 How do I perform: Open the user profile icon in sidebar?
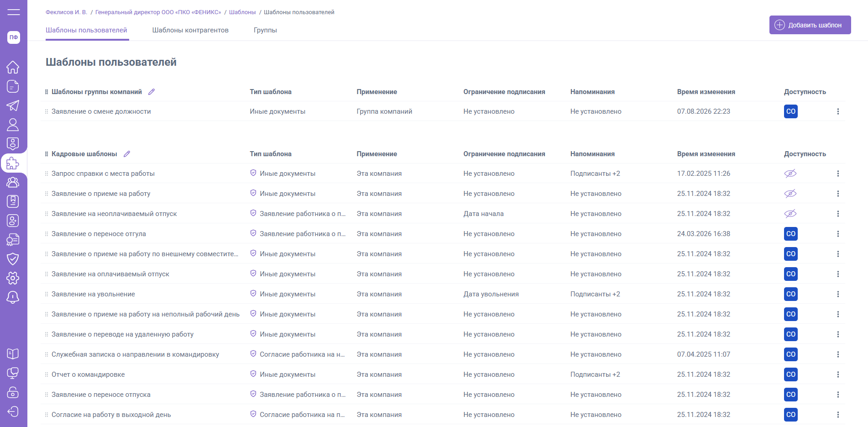click(x=13, y=125)
